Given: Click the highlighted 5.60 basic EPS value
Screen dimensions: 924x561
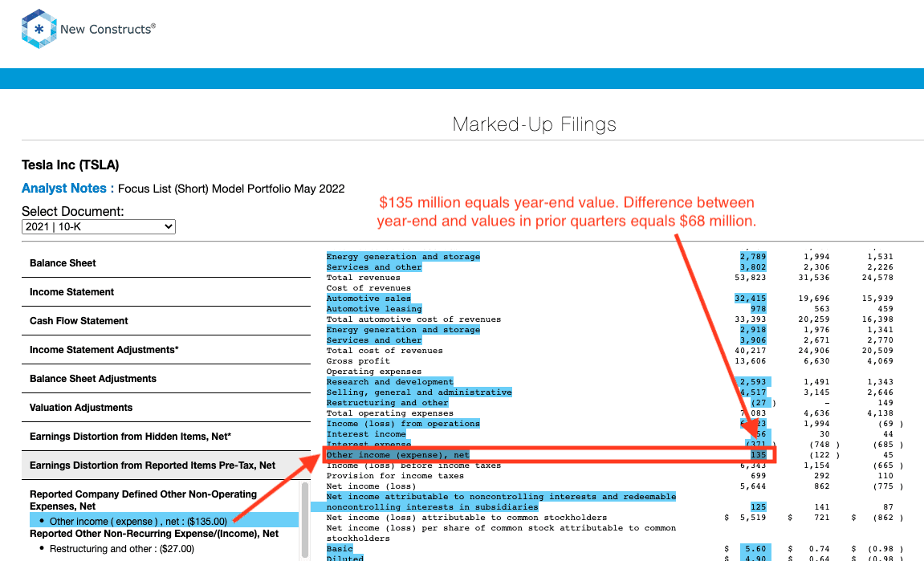Looking at the screenshot, I should (755, 549).
